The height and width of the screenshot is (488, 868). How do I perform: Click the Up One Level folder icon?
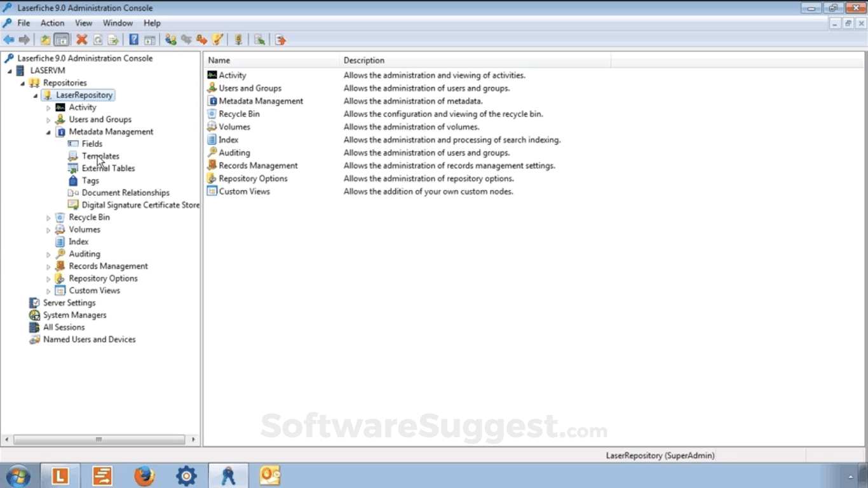[45, 40]
